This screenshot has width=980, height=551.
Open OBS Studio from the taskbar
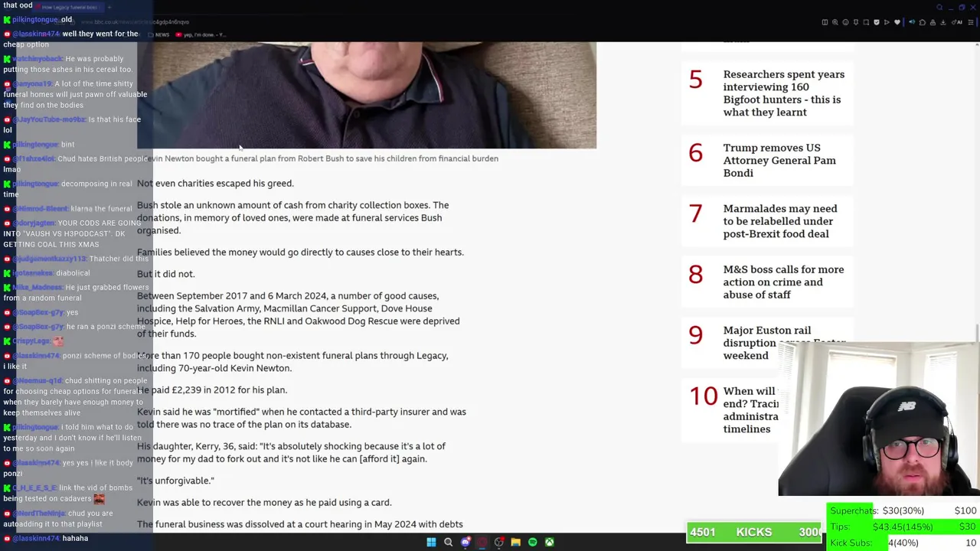pos(498,542)
